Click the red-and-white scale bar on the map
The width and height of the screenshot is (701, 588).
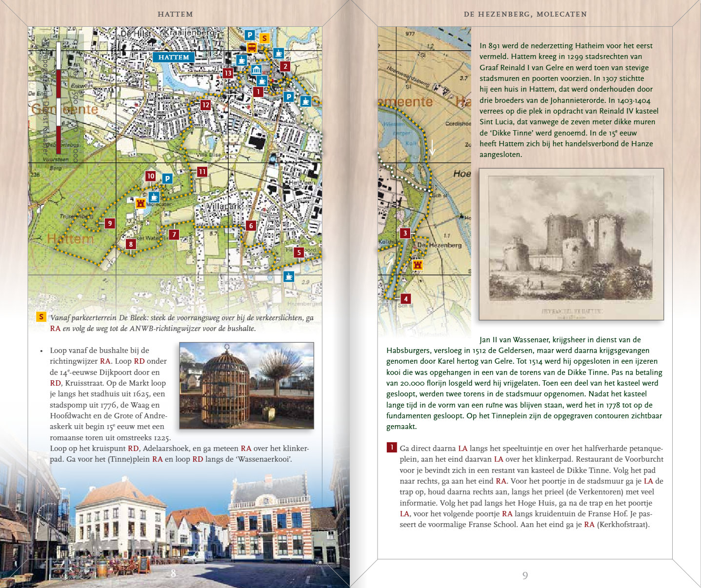coord(58,98)
